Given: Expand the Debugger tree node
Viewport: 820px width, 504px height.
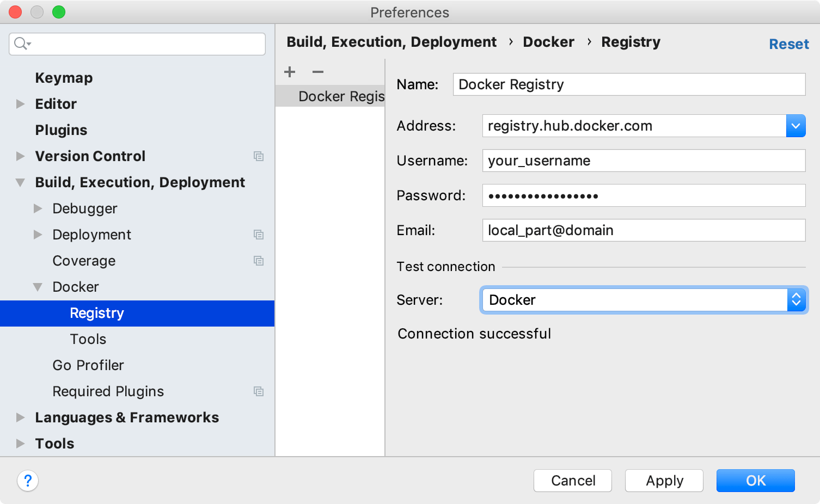Looking at the screenshot, I should (x=38, y=208).
